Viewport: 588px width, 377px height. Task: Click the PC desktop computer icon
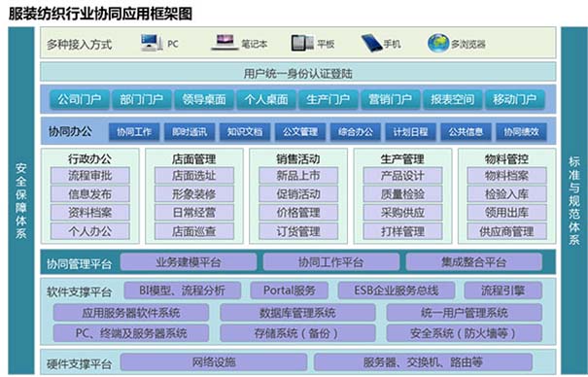(x=152, y=43)
